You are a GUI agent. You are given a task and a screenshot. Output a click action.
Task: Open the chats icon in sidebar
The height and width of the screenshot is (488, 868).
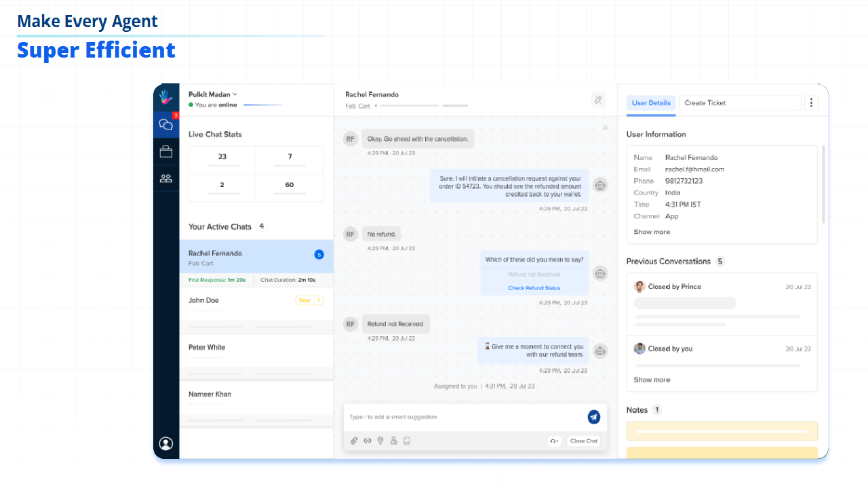pos(166,125)
